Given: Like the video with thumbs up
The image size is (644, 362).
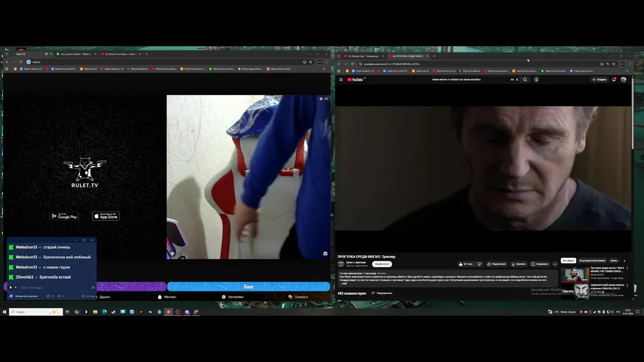Looking at the screenshot, I should point(465,264).
